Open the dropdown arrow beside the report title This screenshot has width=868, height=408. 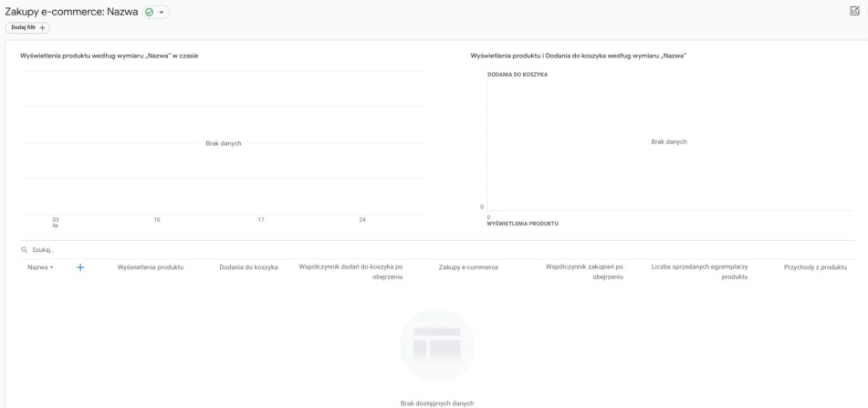click(162, 12)
